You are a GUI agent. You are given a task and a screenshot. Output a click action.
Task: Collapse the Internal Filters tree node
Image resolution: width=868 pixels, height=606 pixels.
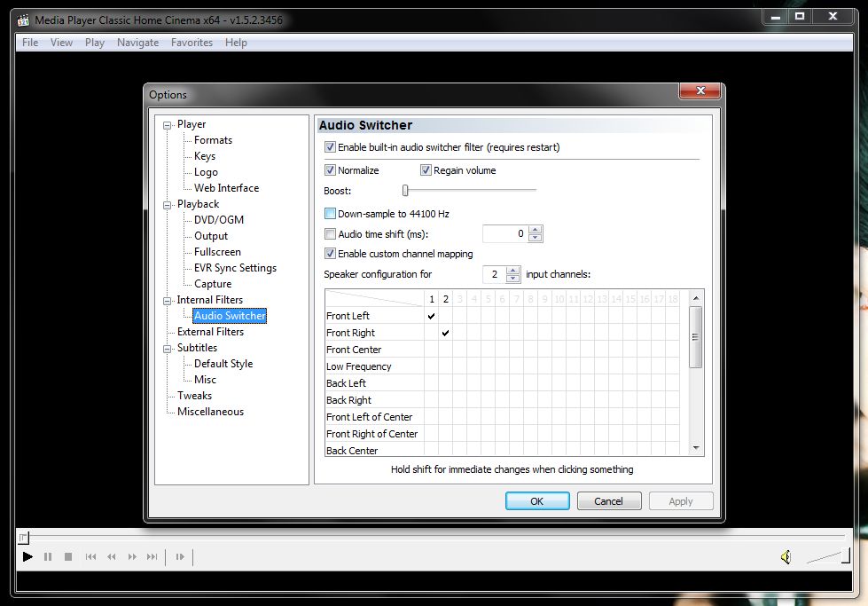point(167,301)
